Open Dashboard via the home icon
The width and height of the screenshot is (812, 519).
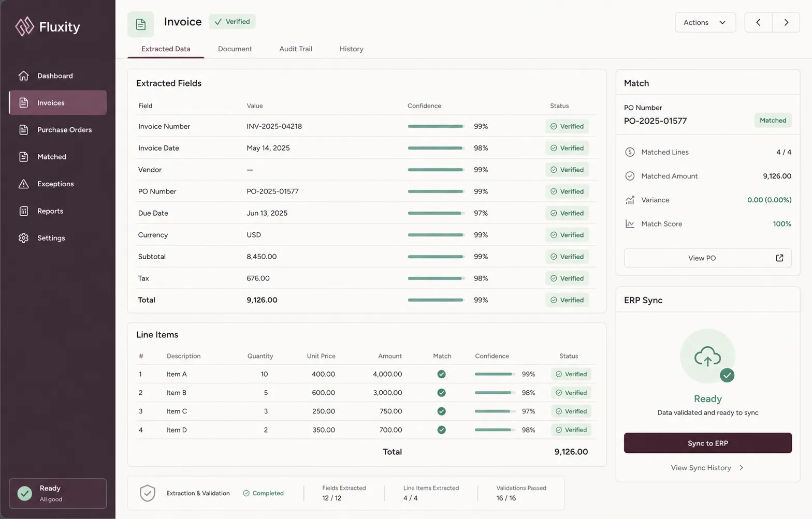23,76
